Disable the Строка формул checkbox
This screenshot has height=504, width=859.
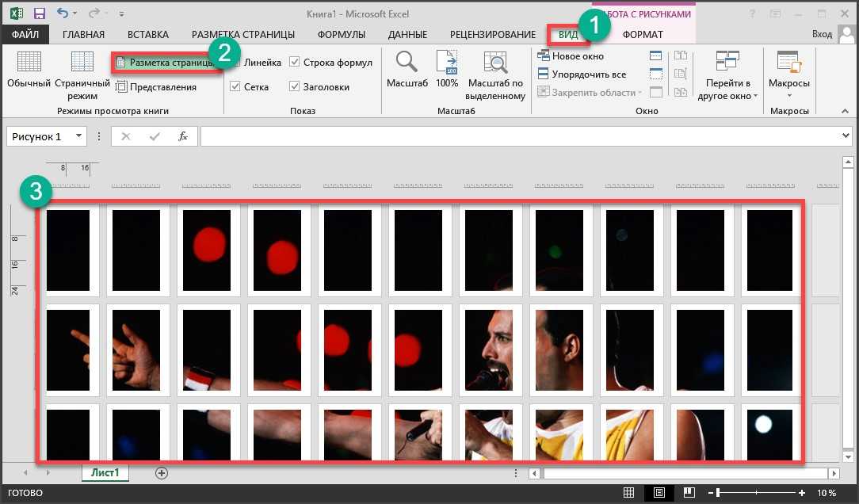[295, 63]
